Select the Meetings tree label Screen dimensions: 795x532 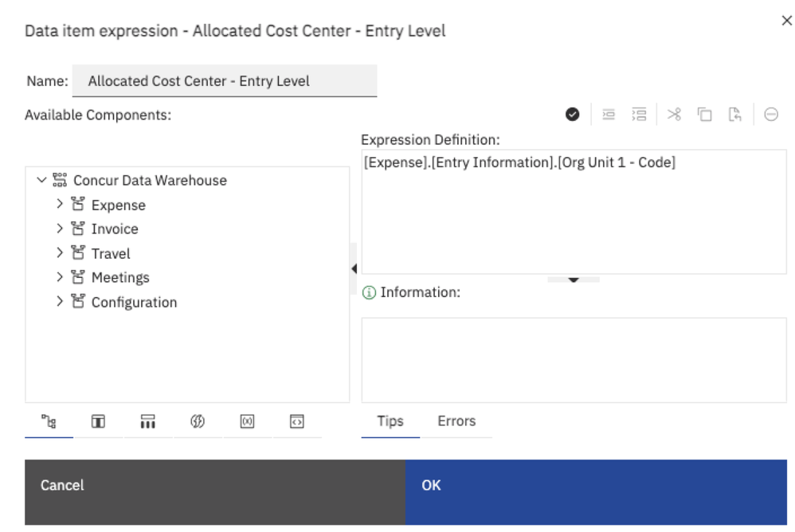pos(120,278)
